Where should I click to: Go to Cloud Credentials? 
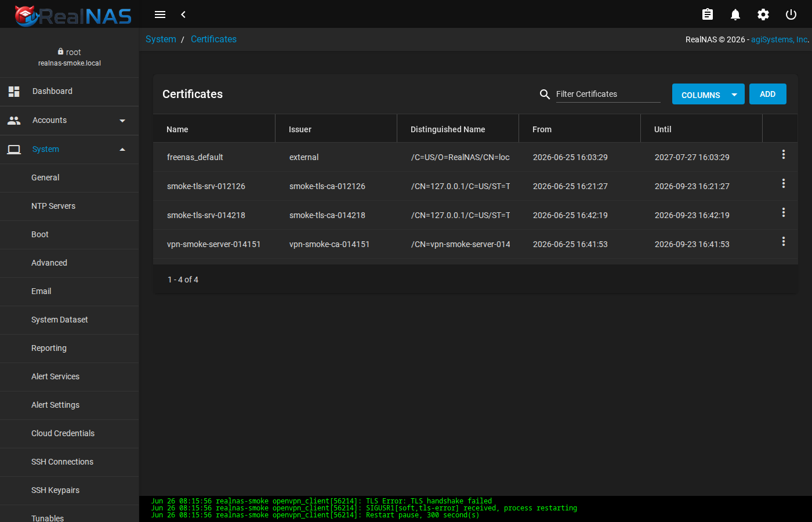tap(70, 433)
